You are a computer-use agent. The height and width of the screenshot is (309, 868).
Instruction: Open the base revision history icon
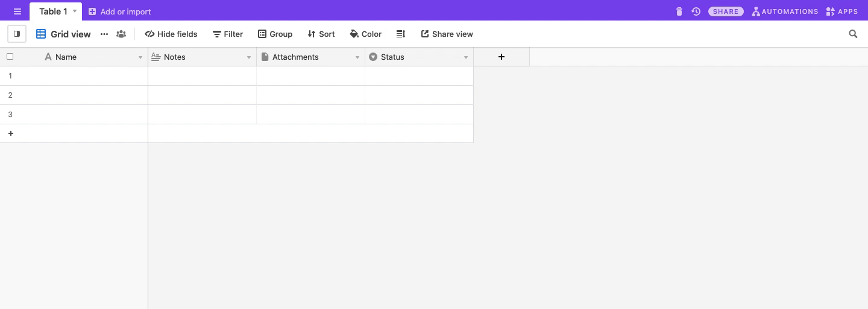(x=696, y=11)
